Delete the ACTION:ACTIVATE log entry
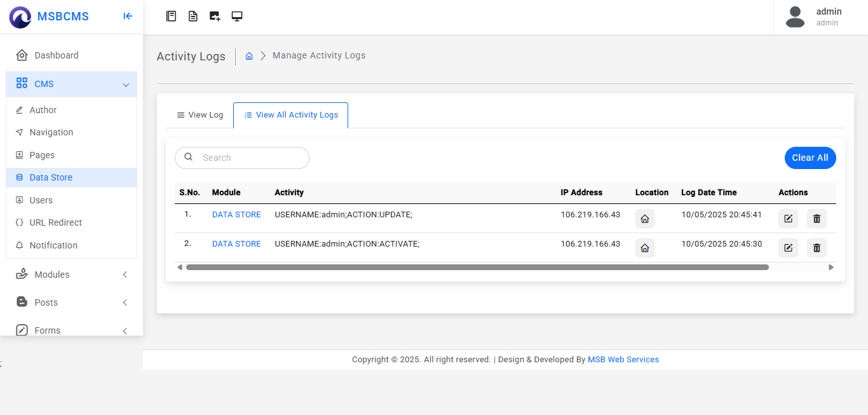Image resolution: width=868 pixels, height=415 pixels. 817,248
